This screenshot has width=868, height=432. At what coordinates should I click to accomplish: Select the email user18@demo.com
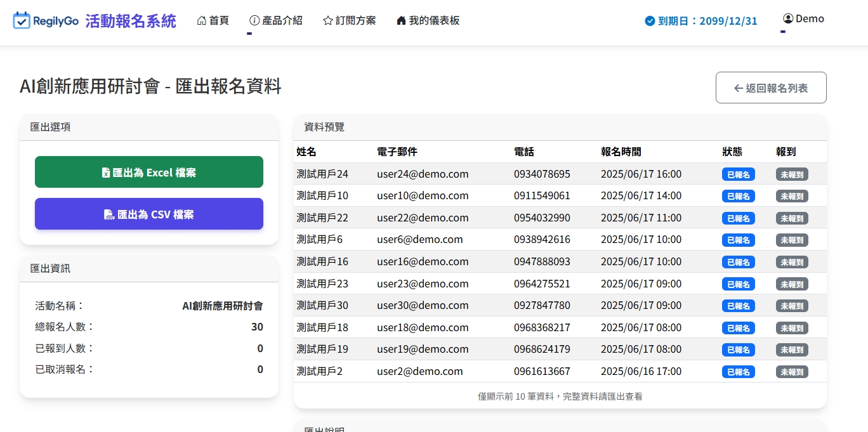[x=423, y=327]
